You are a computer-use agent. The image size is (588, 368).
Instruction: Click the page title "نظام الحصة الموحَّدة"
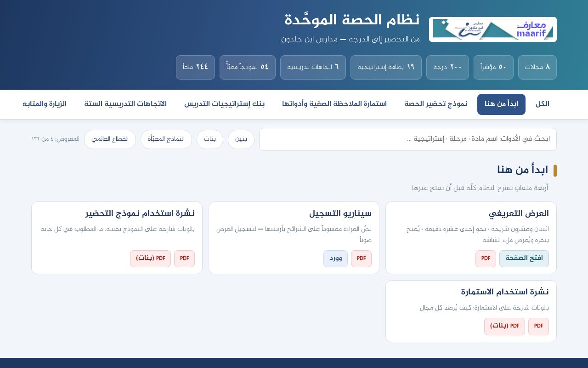click(x=352, y=20)
